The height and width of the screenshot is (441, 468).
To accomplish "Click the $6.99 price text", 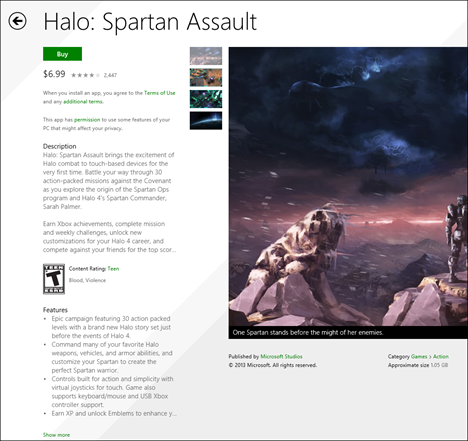I will (x=54, y=74).
